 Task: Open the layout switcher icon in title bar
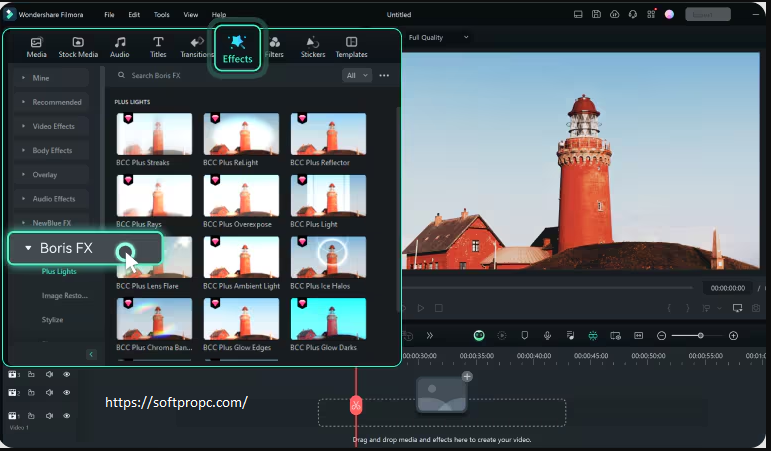pos(578,14)
